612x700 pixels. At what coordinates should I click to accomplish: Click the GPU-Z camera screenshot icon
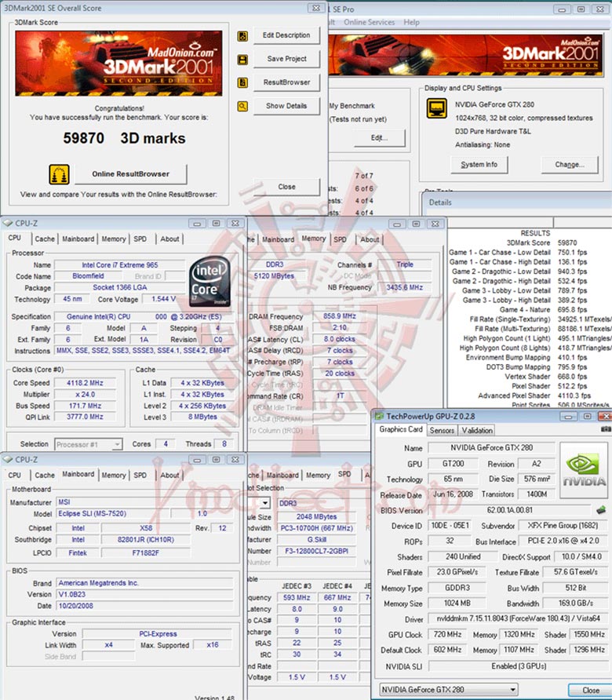click(x=606, y=429)
